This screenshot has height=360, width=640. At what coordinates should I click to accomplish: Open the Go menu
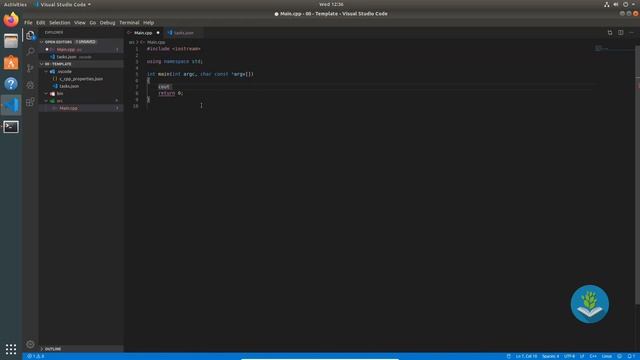click(x=93, y=23)
